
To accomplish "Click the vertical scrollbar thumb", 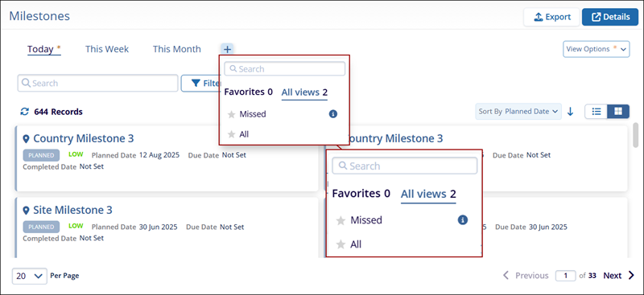I will pyautogui.click(x=636, y=135).
